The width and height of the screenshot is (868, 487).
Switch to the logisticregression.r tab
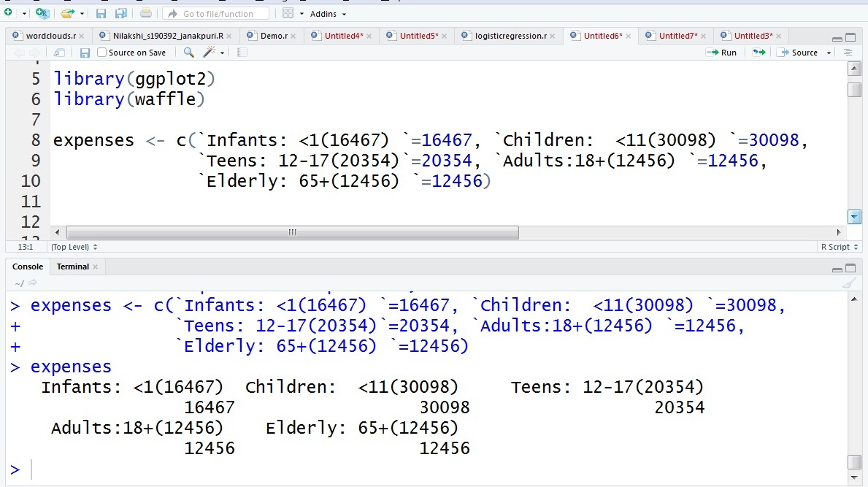pos(510,36)
